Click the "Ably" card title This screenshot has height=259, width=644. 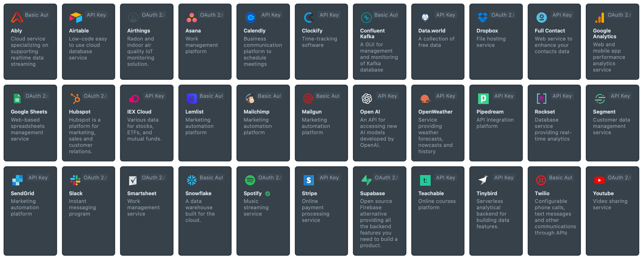[x=16, y=31]
